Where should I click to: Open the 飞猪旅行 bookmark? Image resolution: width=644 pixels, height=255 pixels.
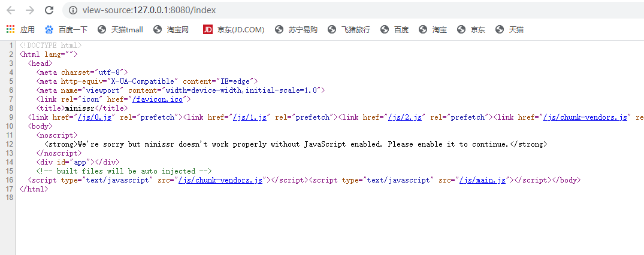pos(349,29)
